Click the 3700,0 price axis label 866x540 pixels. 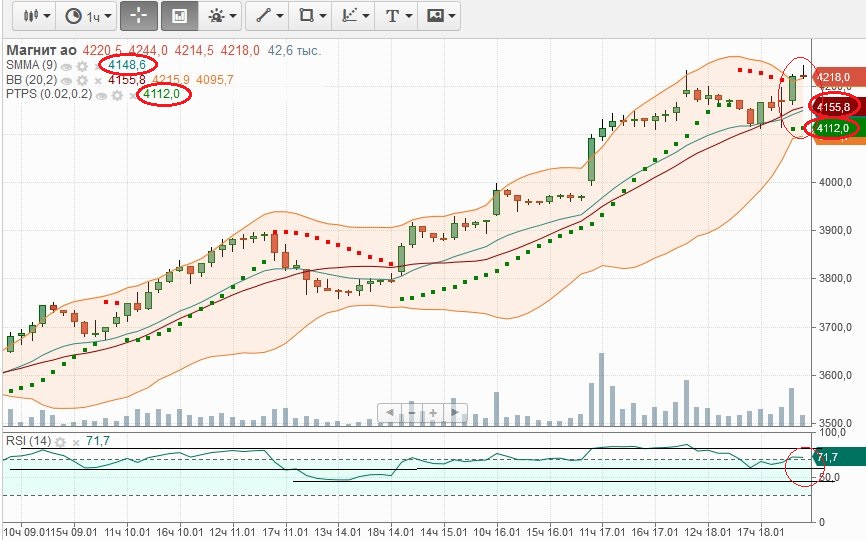point(835,327)
